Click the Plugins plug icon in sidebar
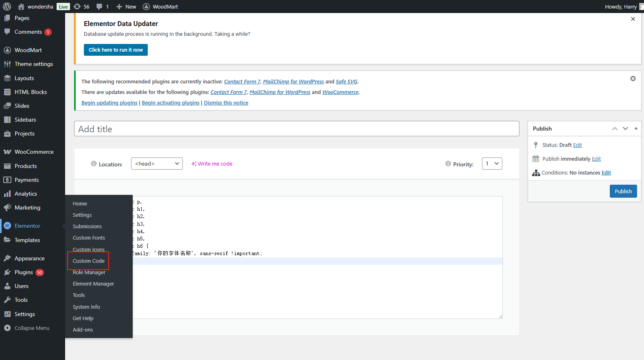 click(7, 272)
